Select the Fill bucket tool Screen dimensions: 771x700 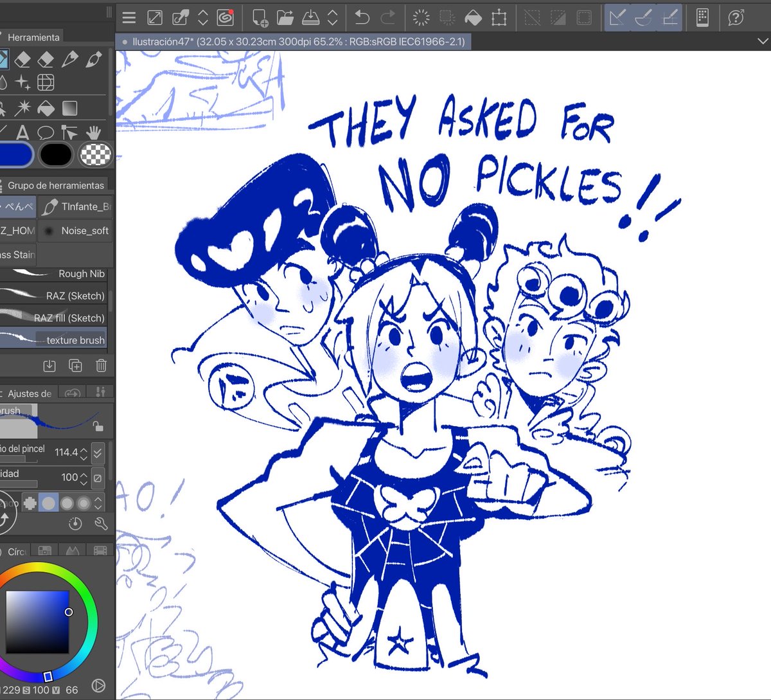pos(46,107)
